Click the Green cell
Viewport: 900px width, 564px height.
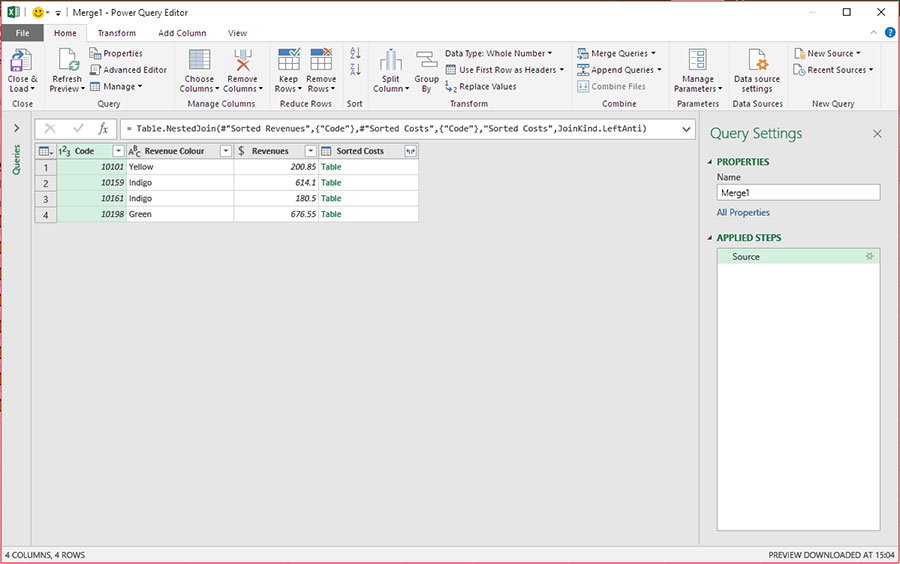tap(180, 214)
